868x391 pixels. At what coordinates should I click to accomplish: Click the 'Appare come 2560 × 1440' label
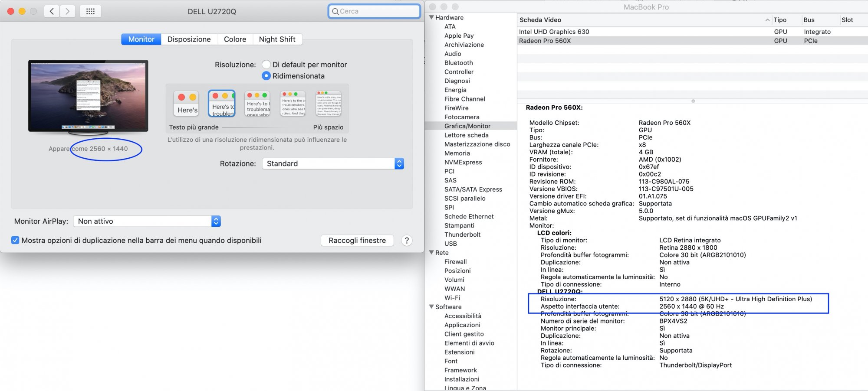click(88, 149)
